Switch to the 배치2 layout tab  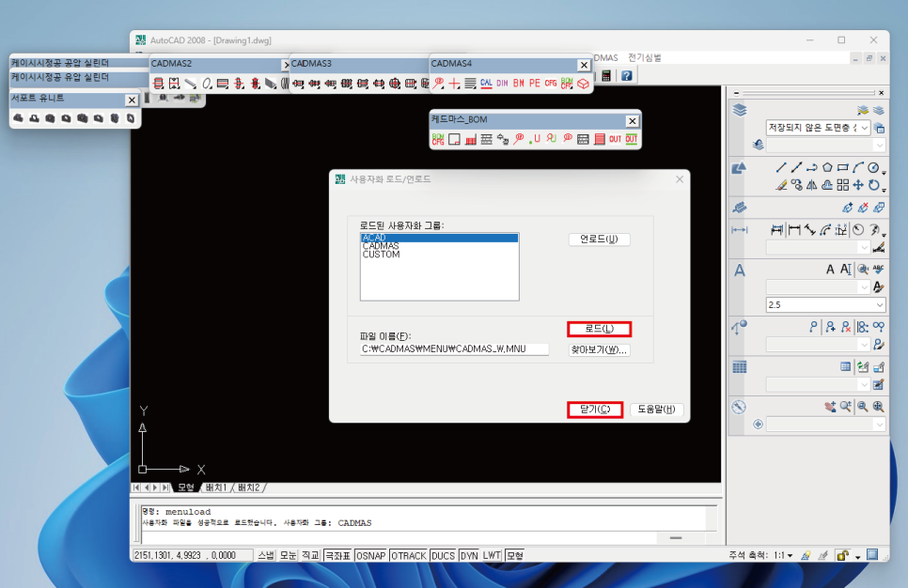pos(249,487)
